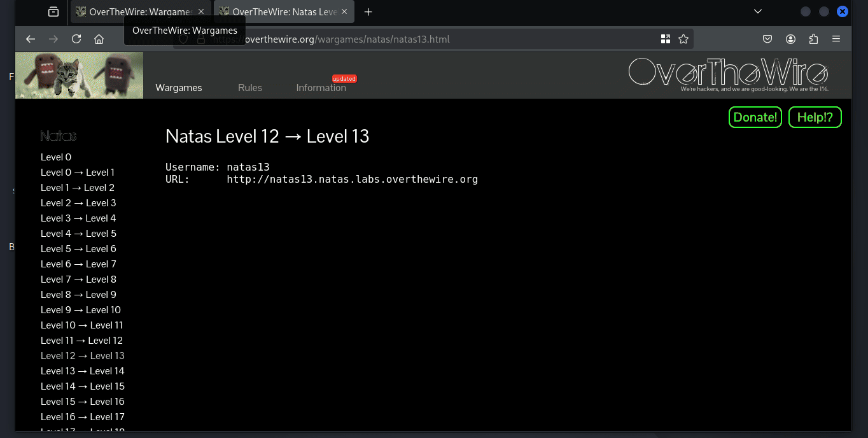Open Level 9 → Level 10 link
868x438 pixels.
pyautogui.click(x=81, y=310)
